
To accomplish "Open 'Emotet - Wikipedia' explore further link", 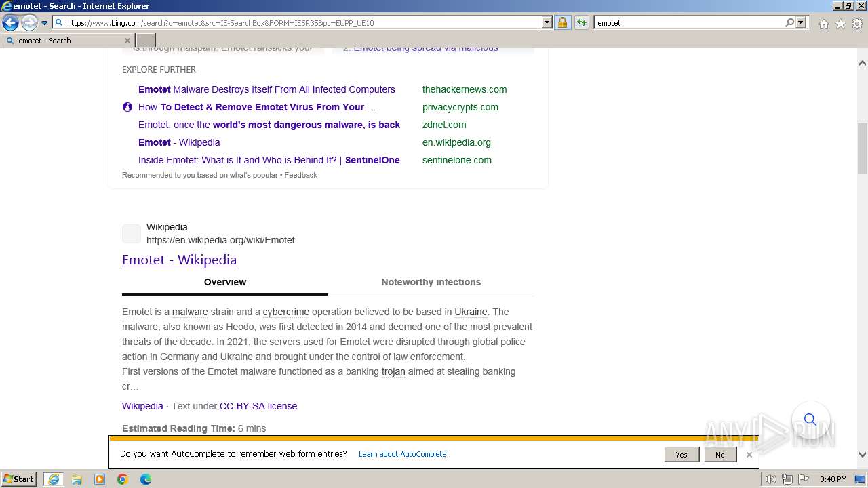I will [x=179, y=142].
